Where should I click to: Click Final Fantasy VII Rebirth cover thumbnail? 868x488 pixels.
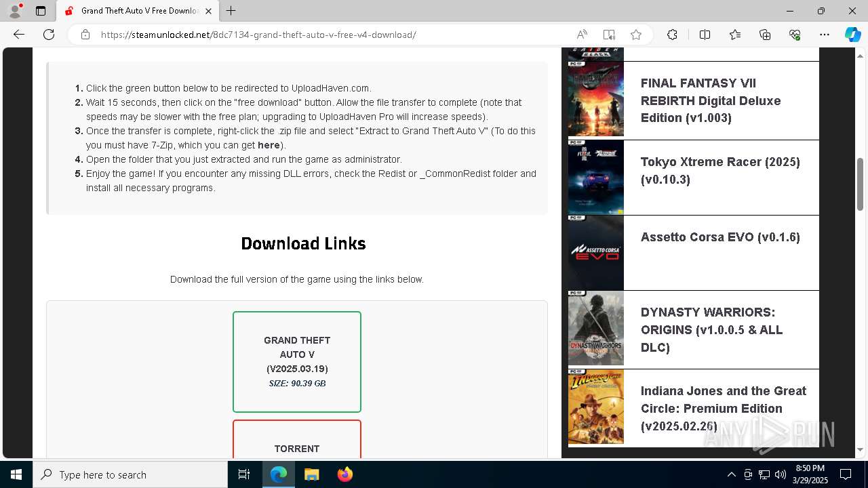(596, 99)
